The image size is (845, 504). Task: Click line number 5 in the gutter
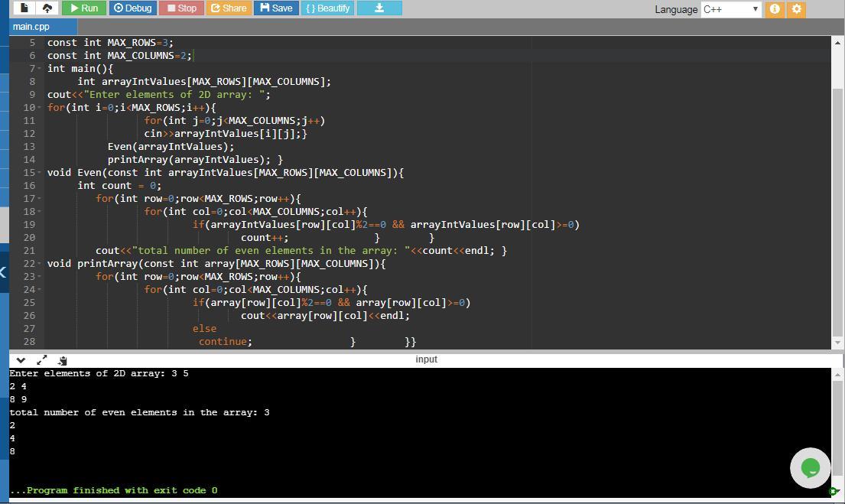pos(32,43)
